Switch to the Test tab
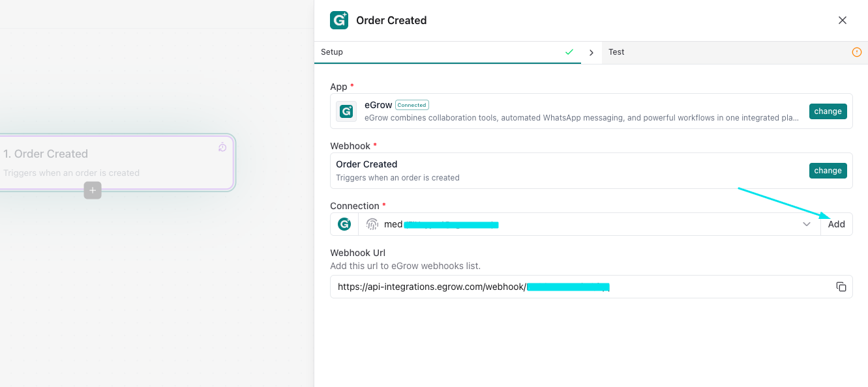This screenshot has width=868, height=387. click(x=735, y=52)
